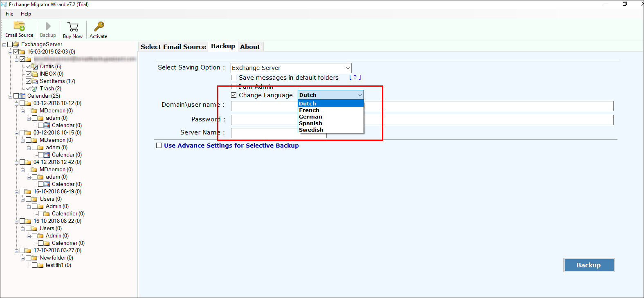644x298 pixels.
Task: Choose Swedish from language list
Action: [x=330, y=130]
